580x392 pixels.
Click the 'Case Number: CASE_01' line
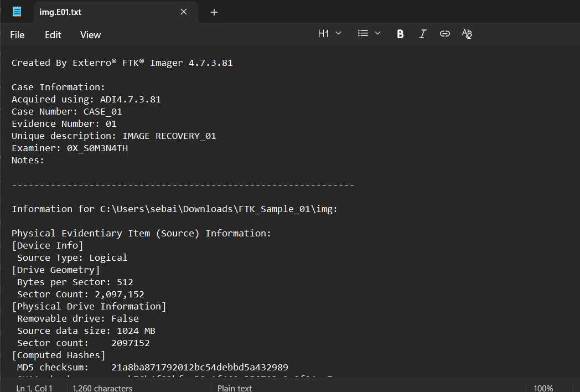(x=66, y=112)
